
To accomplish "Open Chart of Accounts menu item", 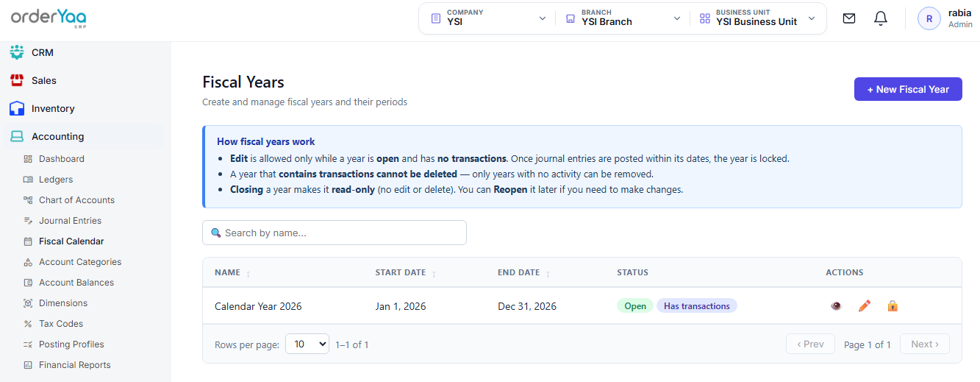I will [x=76, y=200].
